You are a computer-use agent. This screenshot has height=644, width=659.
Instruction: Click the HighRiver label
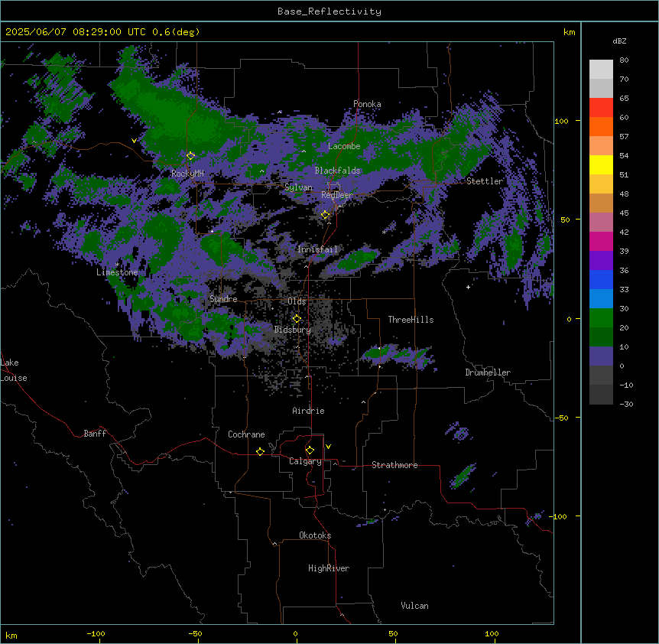pyautogui.click(x=329, y=568)
